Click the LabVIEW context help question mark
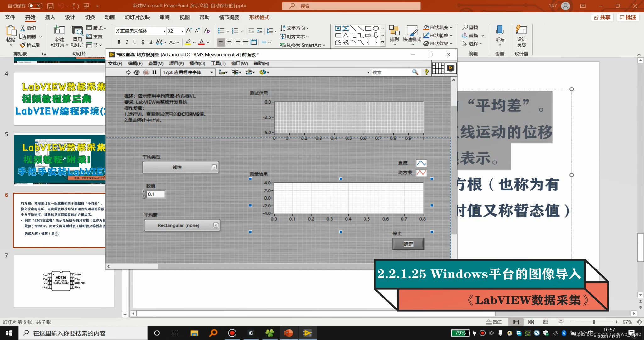This screenshot has width=644, height=340. [x=426, y=72]
